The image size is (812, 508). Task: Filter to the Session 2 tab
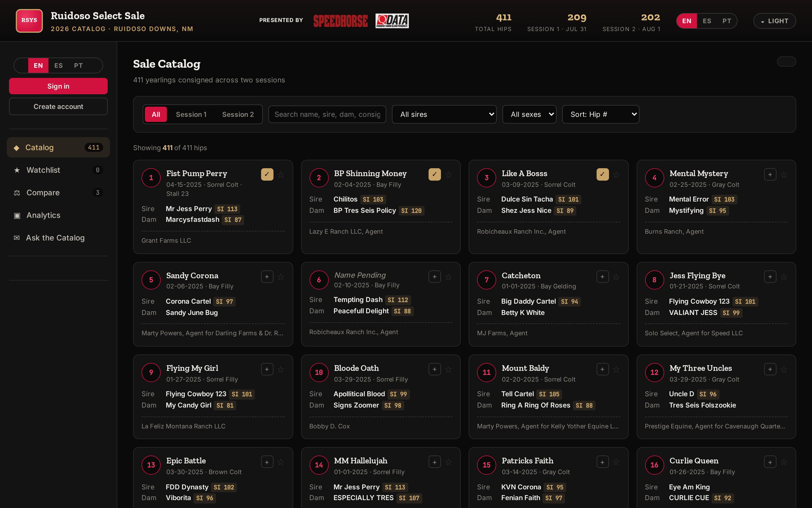click(238, 115)
